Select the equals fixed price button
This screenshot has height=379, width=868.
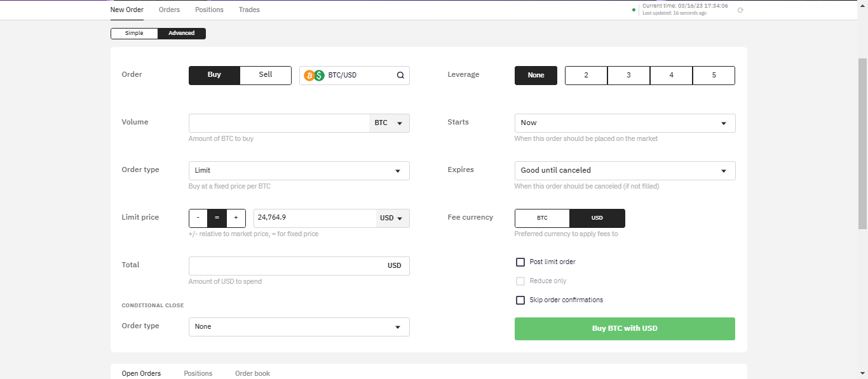pyautogui.click(x=217, y=218)
